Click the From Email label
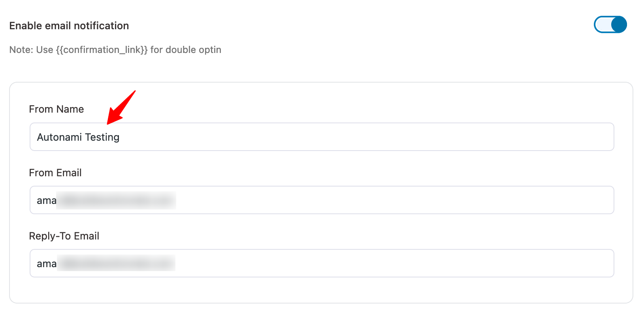644x313 pixels. (55, 173)
